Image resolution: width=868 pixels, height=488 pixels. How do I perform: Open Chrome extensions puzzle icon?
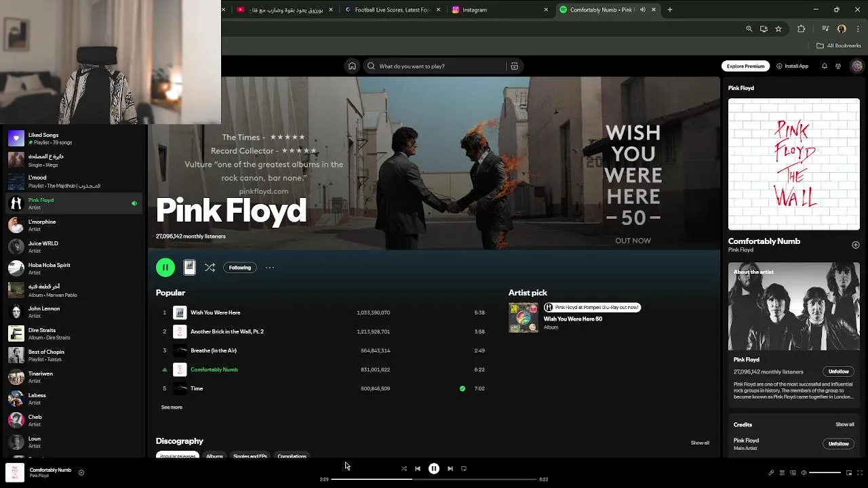point(801,28)
